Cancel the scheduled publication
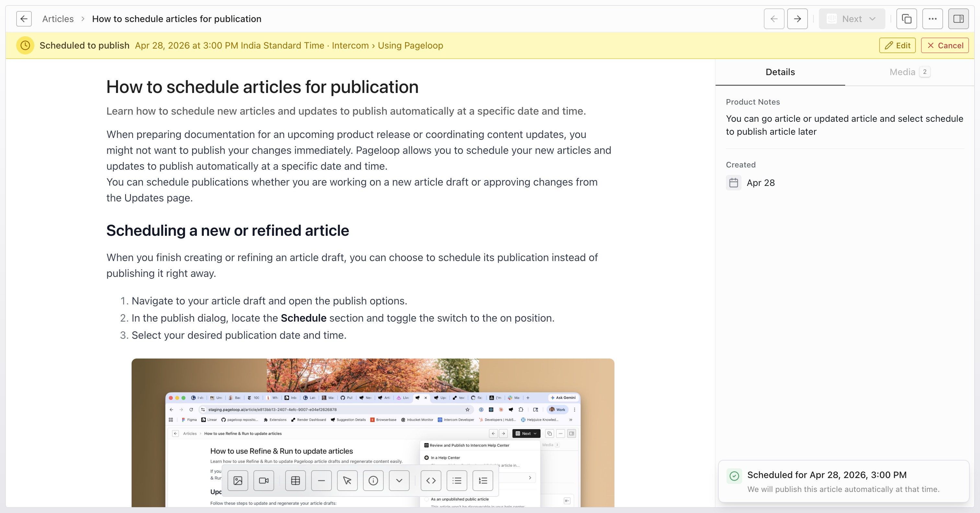This screenshot has height=513, width=980. pos(945,46)
